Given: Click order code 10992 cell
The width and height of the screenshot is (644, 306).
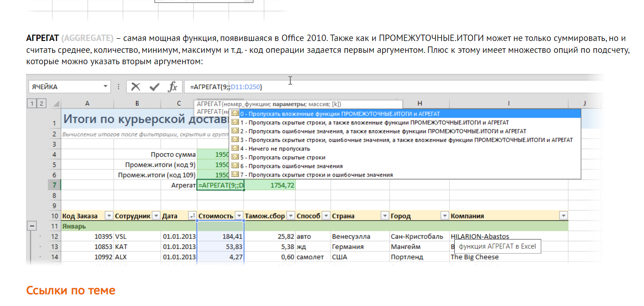Looking at the screenshot, I should point(87,257).
